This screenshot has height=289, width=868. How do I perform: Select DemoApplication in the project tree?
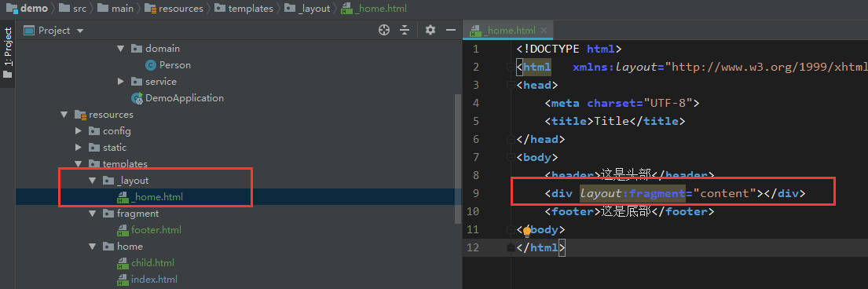pyautogui.click(x=185, y=98)
